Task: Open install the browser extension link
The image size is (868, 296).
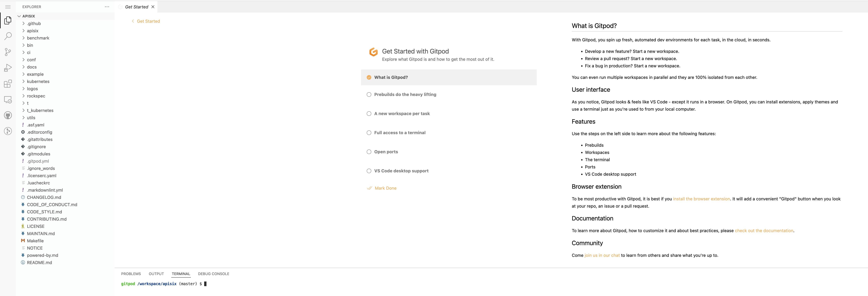Action: [702, 199]
